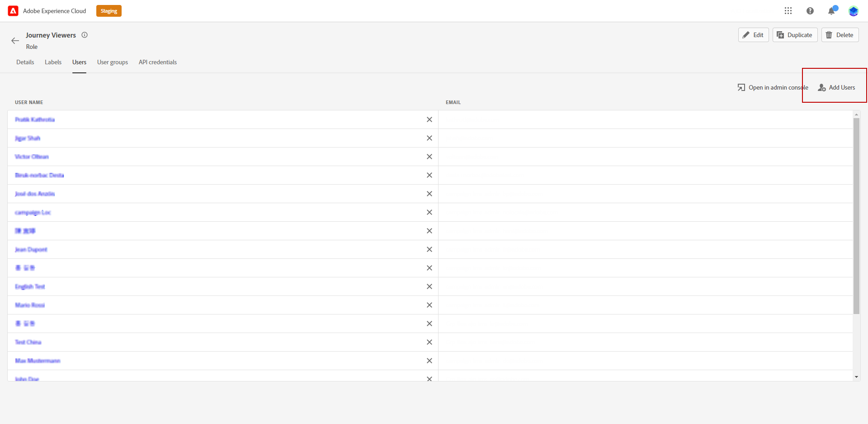
Task: Open the help question mark menu
Action: pyautogui.click(x=810, y=11)
